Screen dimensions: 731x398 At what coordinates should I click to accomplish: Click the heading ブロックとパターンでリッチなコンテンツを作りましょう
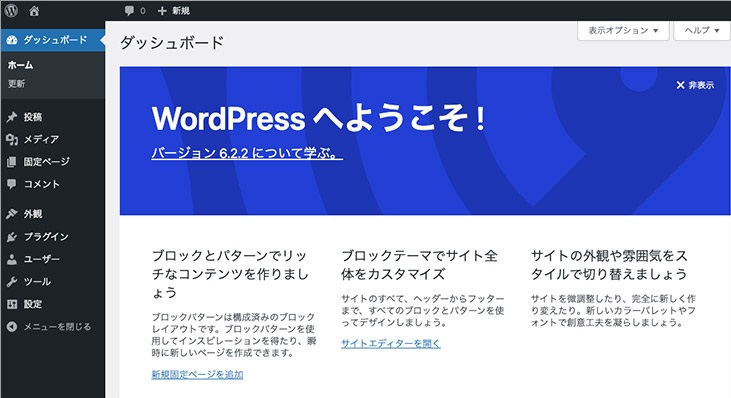tap(230, 274)
